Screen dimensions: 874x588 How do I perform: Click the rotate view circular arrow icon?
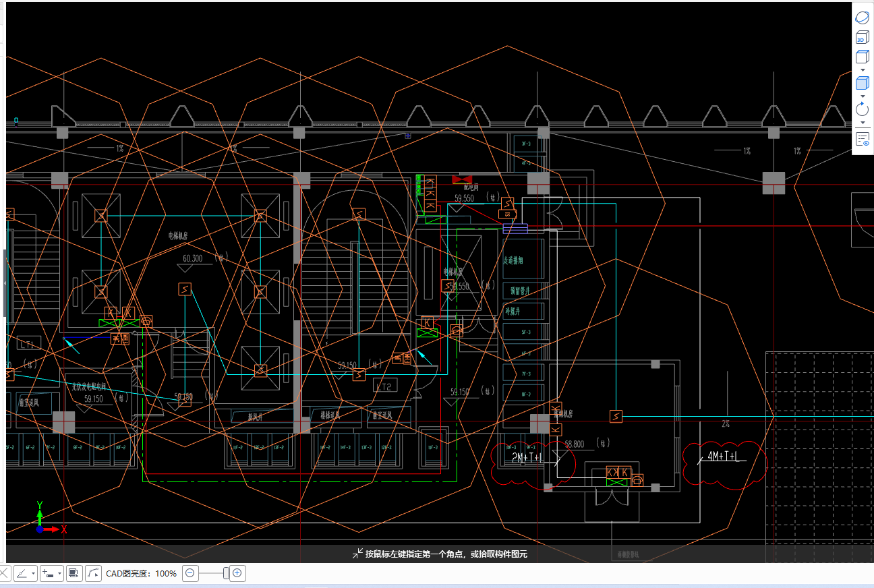(862, 109)
